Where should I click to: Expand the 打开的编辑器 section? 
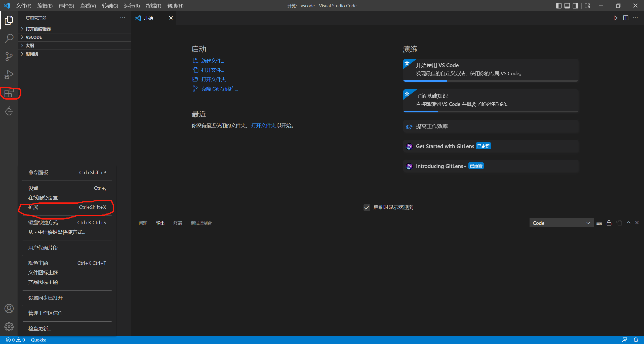coord(38,29)
